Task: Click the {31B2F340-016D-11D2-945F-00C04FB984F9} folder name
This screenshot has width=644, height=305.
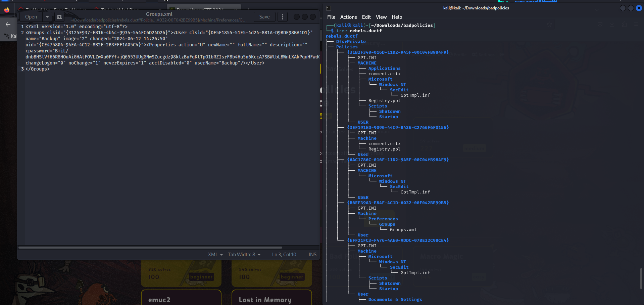Action: 398,52
